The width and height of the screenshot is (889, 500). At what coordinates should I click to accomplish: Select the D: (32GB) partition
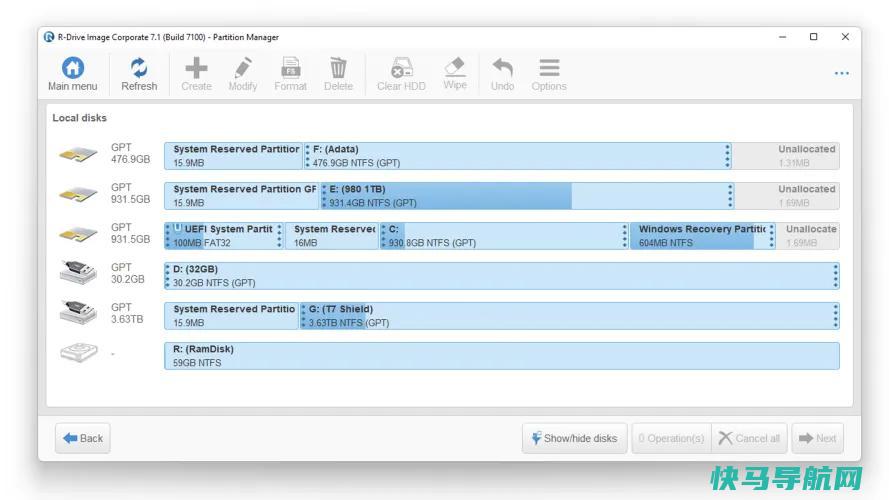(502, 276)
